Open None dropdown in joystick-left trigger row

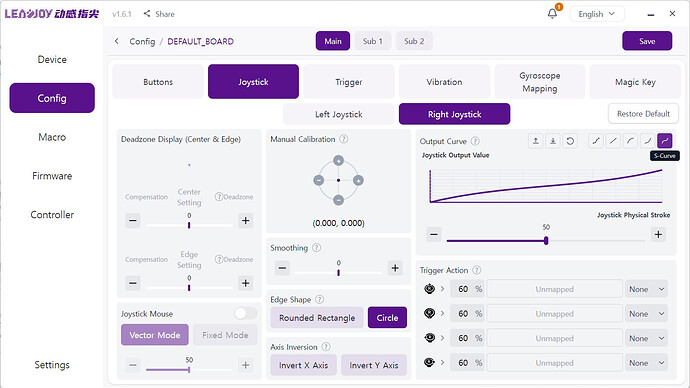point(646,338)
